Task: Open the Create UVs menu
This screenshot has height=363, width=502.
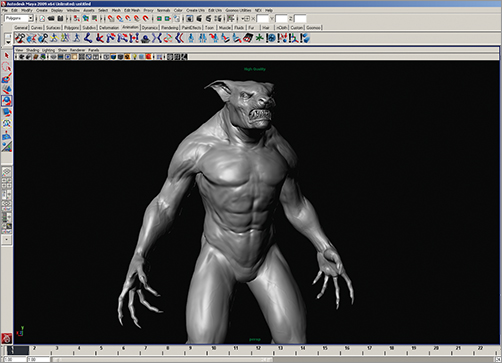Action: [x=195, y=10]
